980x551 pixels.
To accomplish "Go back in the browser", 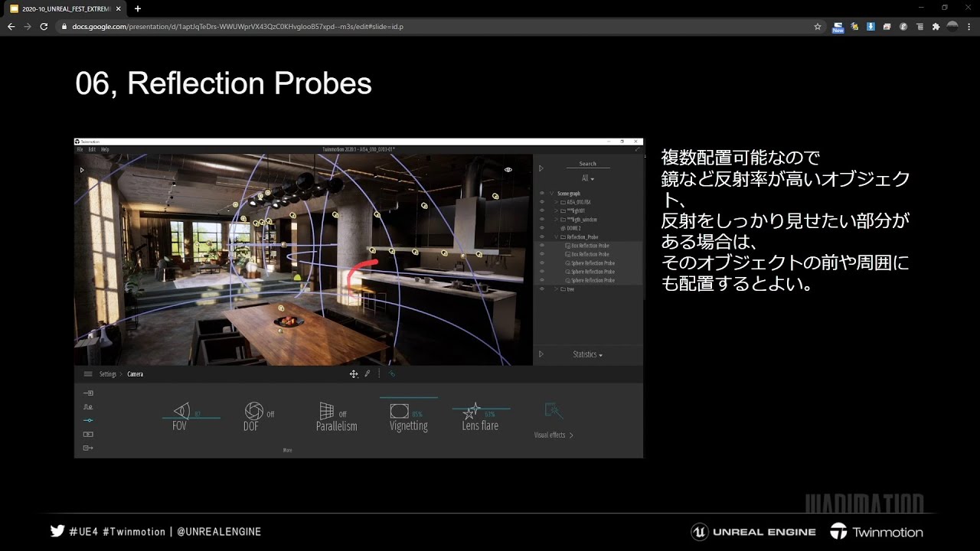I will tap(11, 26).
